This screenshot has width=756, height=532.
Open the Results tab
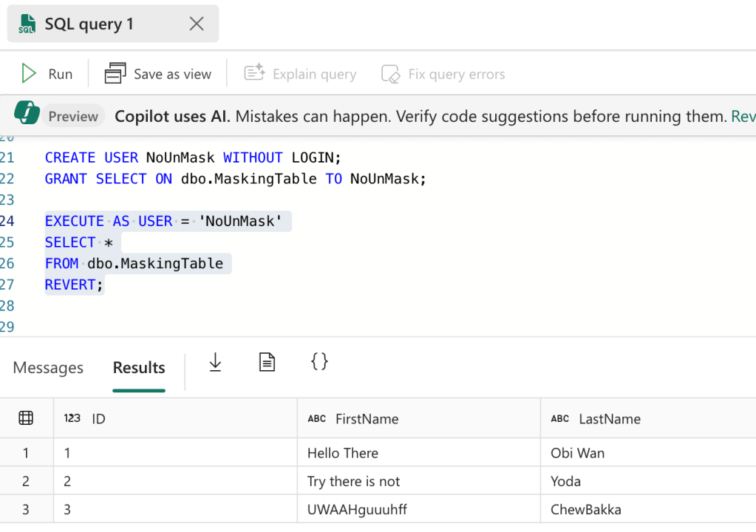[x=139, y=367]
